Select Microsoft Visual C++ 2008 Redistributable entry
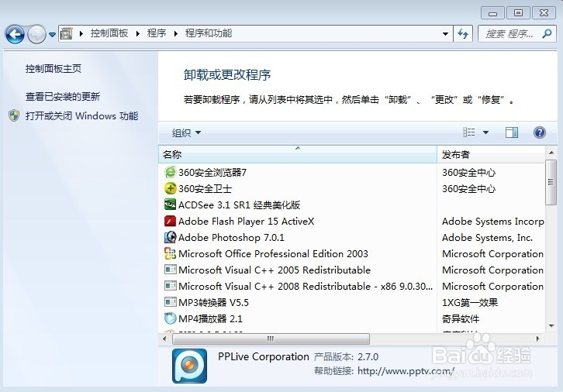This screenshot has height=392, width=563. (x=306, y=286)
